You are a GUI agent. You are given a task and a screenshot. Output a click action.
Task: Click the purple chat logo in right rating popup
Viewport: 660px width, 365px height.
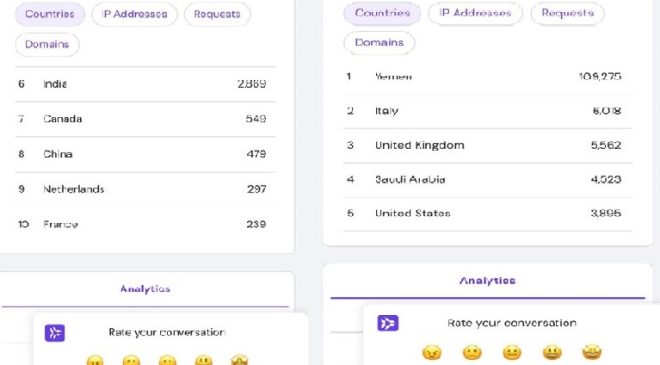coord(388,323)
